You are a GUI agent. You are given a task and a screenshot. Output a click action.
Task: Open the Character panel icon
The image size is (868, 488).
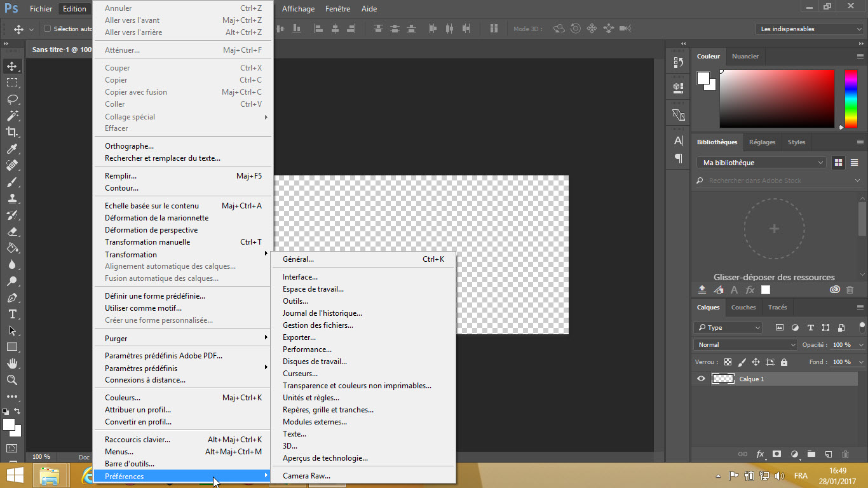click(x=678, y=140)
